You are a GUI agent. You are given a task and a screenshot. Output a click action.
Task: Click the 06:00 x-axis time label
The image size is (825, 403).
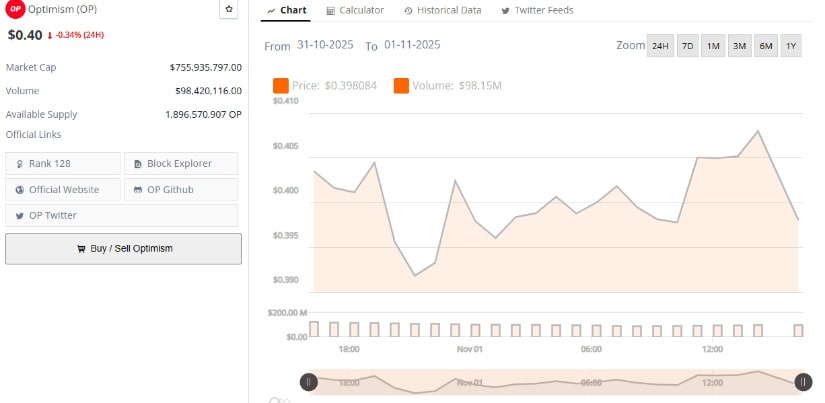click(x=591, y=349)
